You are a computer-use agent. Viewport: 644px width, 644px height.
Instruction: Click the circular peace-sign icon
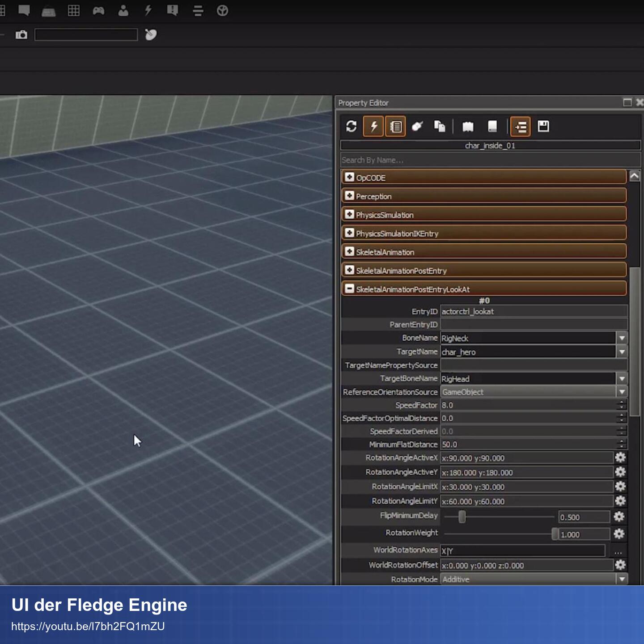pos(222,10)
